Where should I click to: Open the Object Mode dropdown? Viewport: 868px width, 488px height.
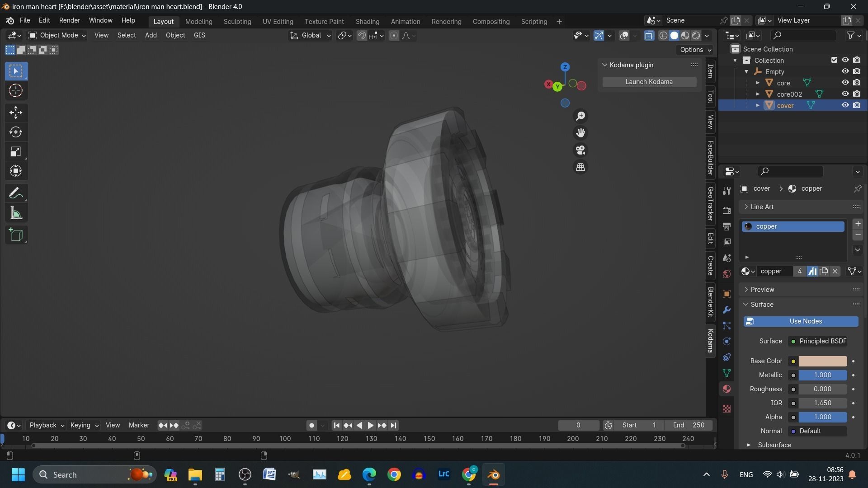[57, 36]
